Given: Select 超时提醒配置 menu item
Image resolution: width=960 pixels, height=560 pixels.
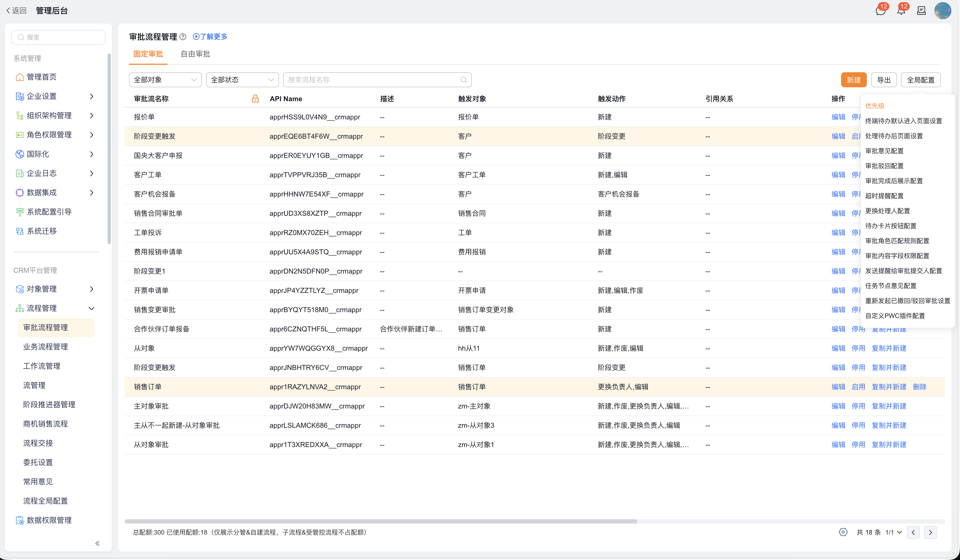Looking at the screenshot, I should pos(884,196).
